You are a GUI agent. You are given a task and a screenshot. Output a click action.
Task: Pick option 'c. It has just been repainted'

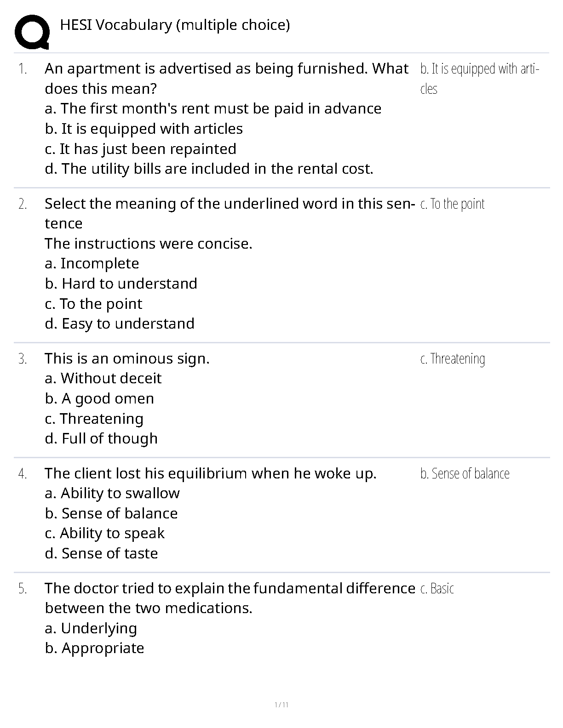140,149
